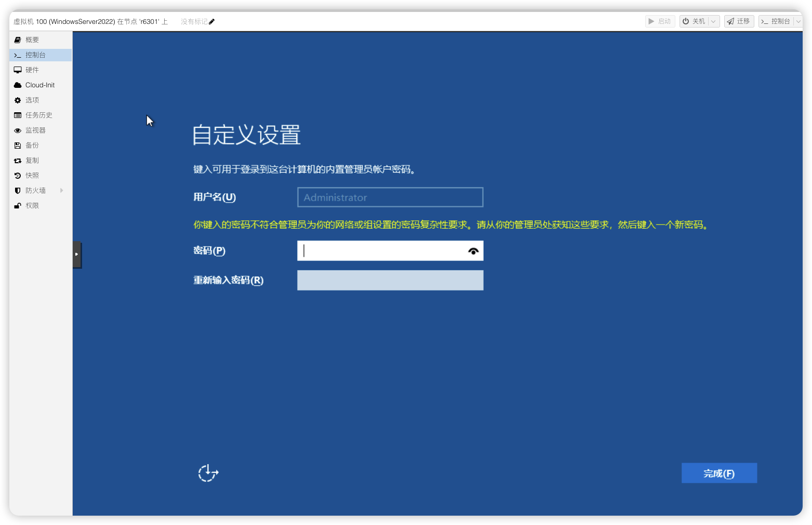Open the Ease of Access accessibility icon
The image size is (812, 525).
[x=208, y=473]
